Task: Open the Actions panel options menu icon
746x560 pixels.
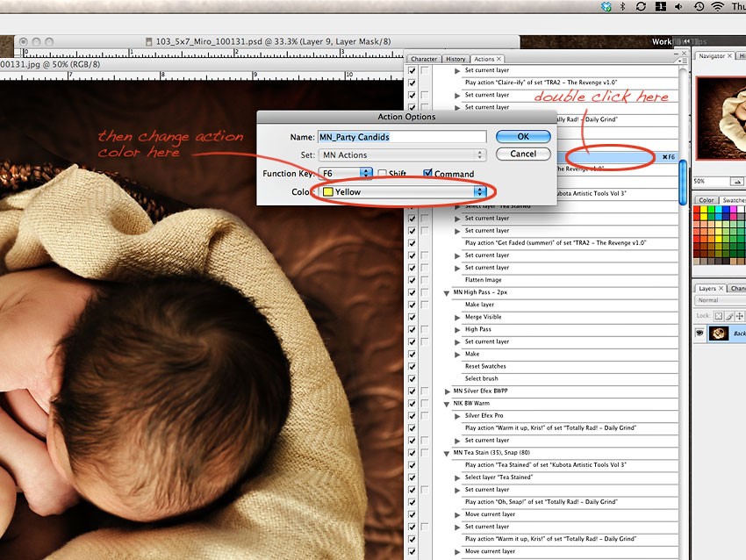Action: pos(683,61)
